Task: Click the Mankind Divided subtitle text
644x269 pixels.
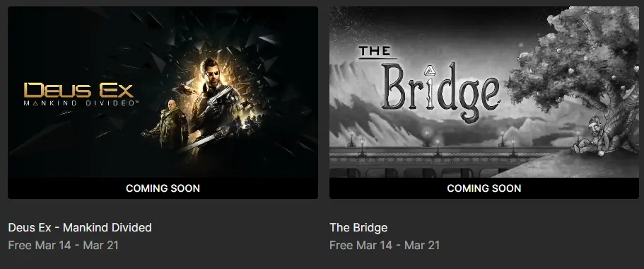Action: coord(81,103)
